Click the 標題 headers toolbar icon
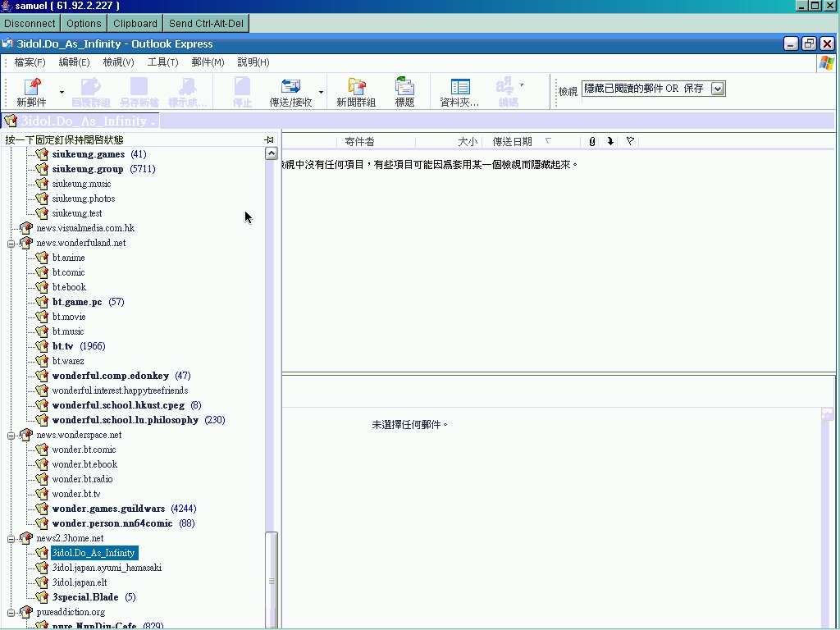840x630 pixels. click(404, 92)
